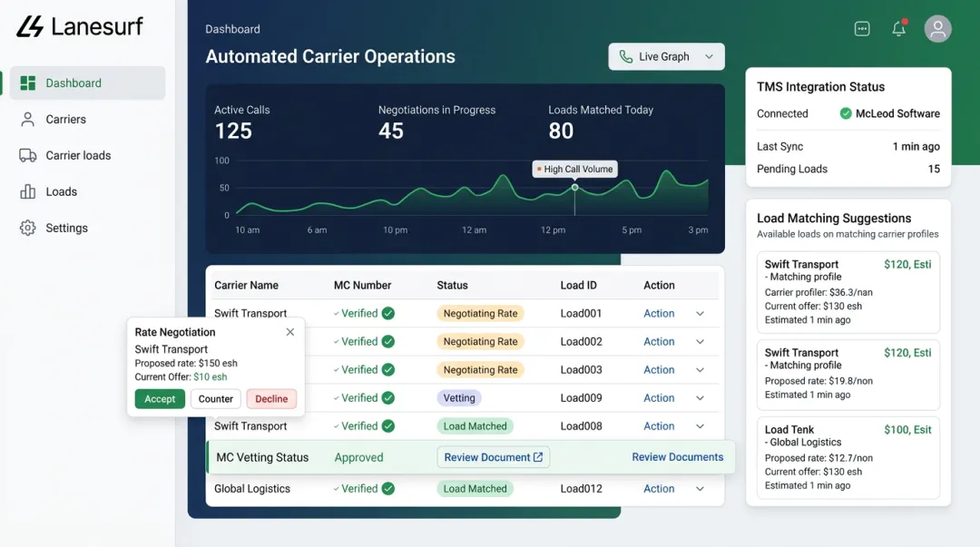This screenshot has height=547, width=980.
Task: Click Negotiating Rate badge for Load001
Action: [x=480, y=314]
